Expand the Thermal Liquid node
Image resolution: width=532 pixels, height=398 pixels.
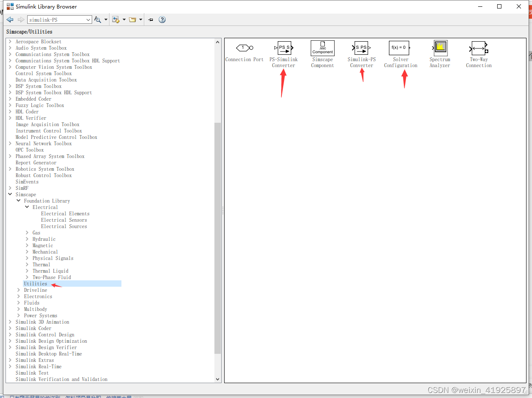[x=27, y=271]
